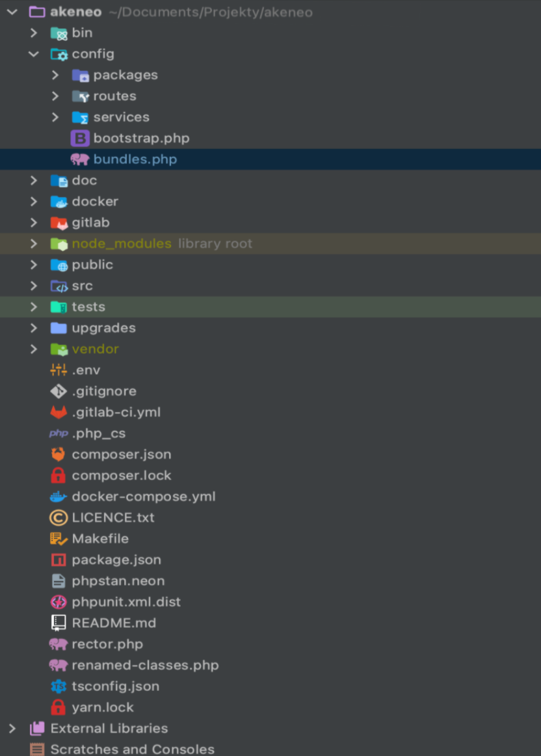Select Scratches and Consoles
The image size is (541, 756).
132,749
